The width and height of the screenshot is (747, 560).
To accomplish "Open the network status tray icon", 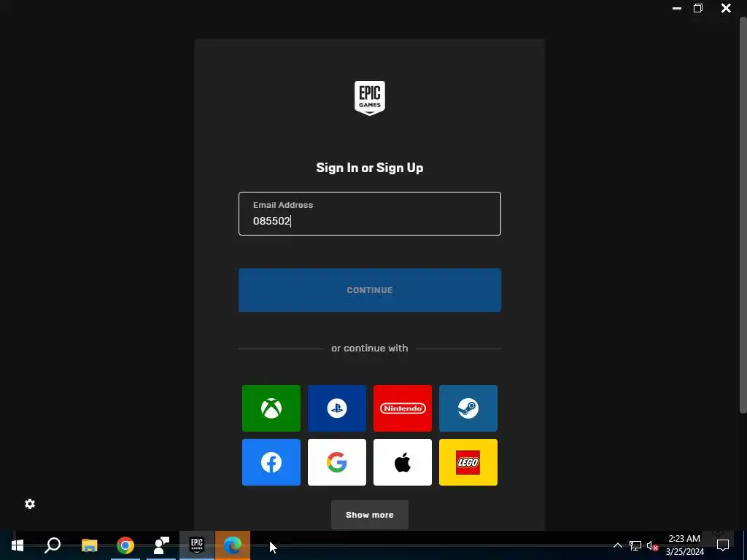I will tap(635, 545).
